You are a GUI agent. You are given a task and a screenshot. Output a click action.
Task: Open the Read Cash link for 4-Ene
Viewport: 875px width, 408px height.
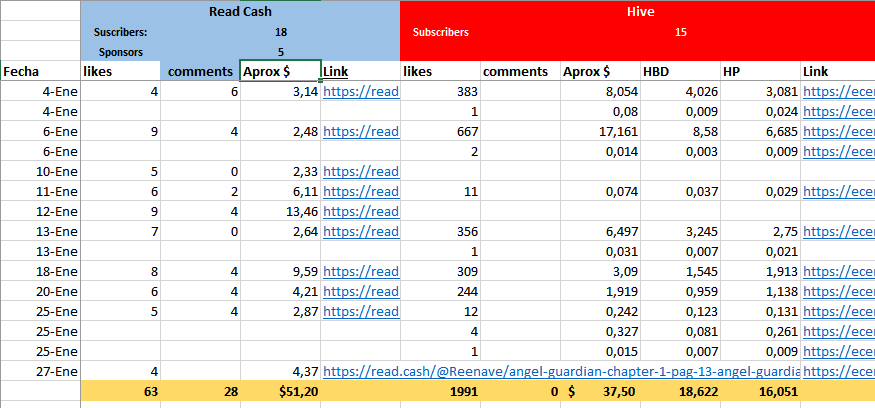click(x=361, y=92)
